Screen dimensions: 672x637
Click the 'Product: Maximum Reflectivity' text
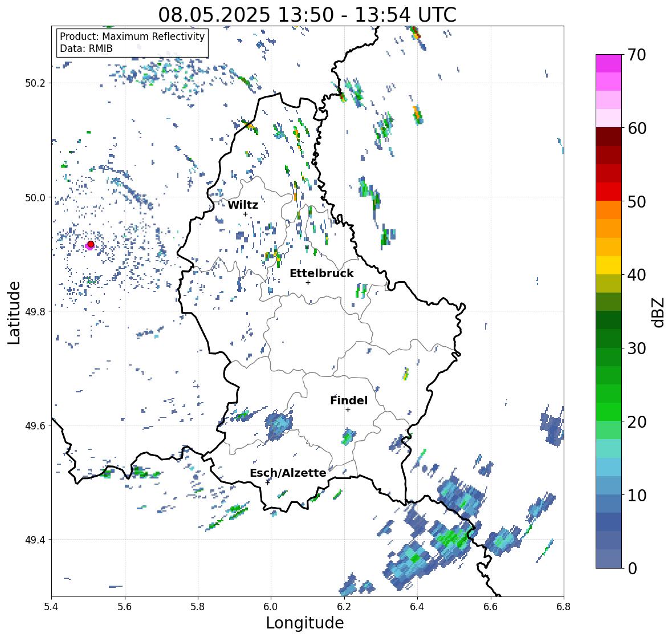click(132, 36)
